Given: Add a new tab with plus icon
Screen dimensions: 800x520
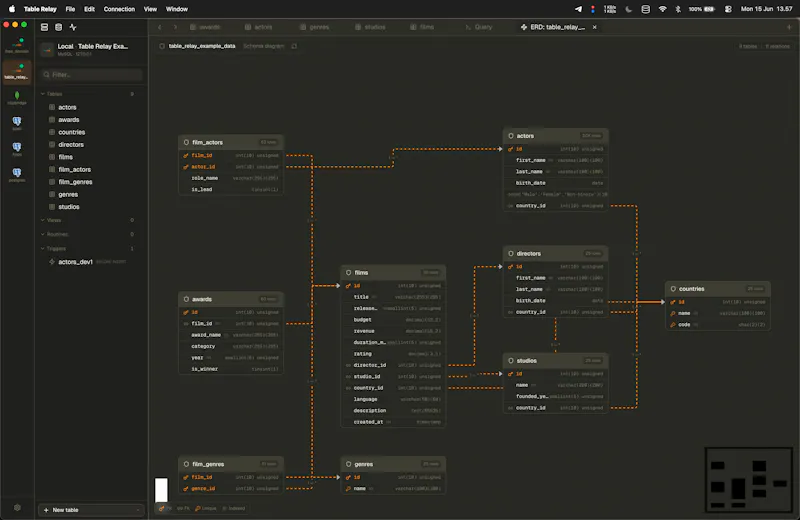Looking at the screenshot, I should coord(789,27).
